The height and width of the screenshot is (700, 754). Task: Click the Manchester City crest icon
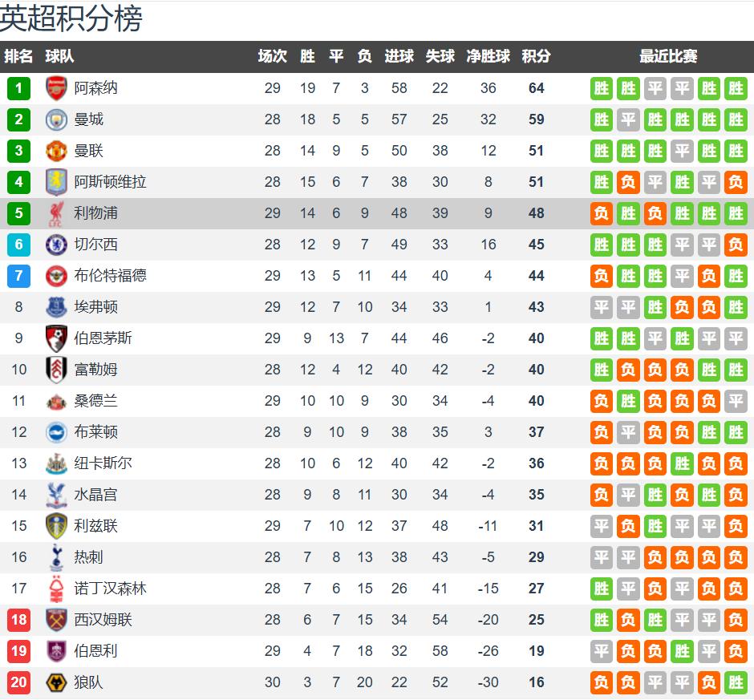[56, 119]
